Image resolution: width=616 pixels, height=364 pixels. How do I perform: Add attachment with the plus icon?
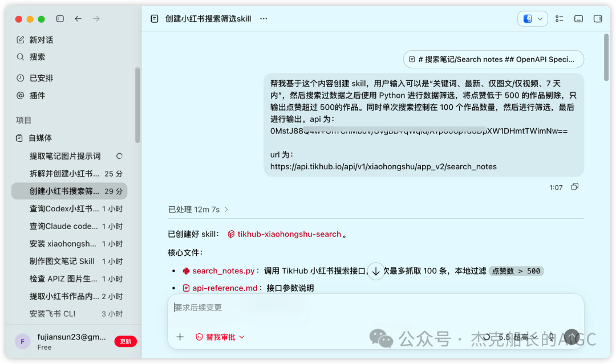(x=180, y=337)
